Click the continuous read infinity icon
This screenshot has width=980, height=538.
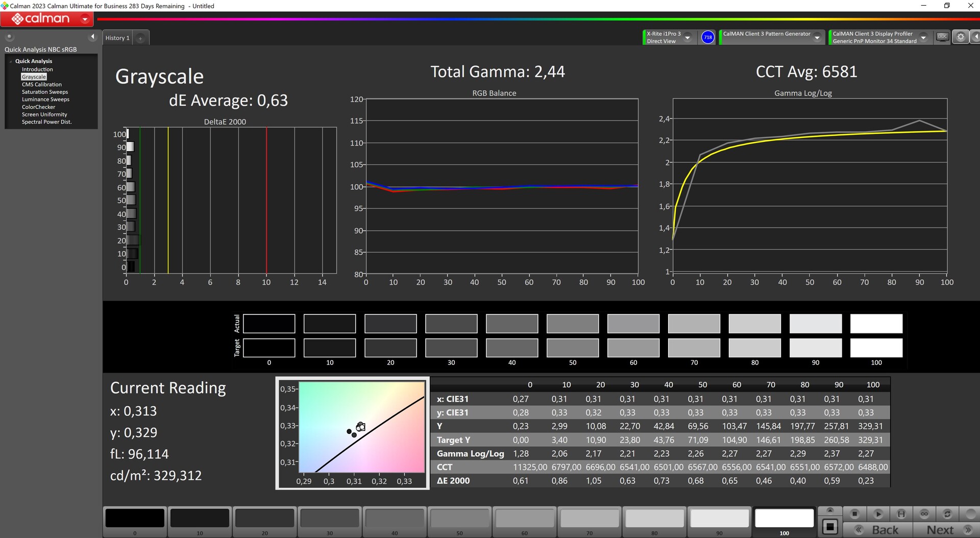click(x=924, y=513)
